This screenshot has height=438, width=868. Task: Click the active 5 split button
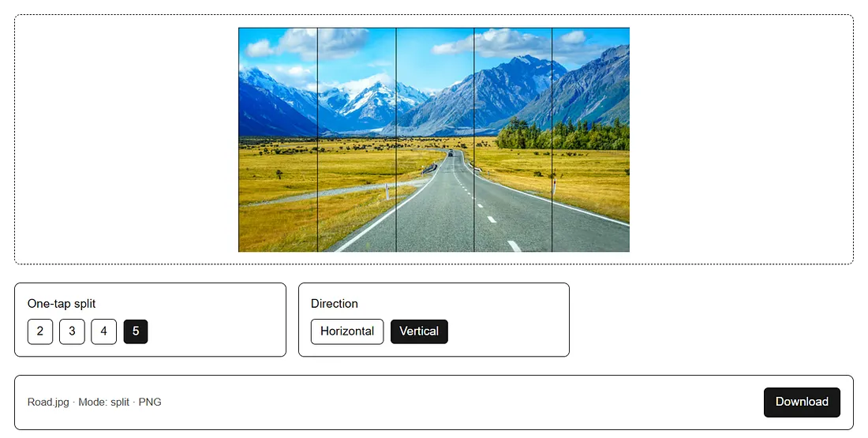tap(136, 331)
